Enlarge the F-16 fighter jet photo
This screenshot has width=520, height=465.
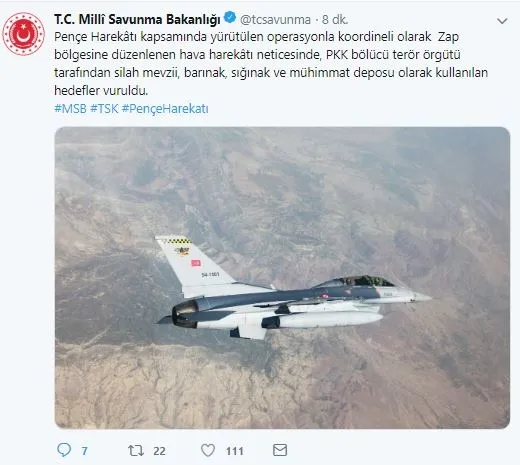click(282, 277)
